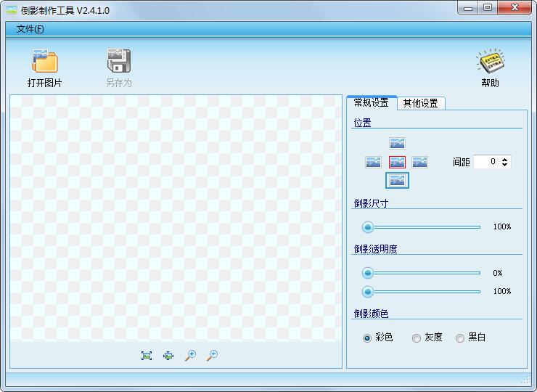
Task: Zoom in with magnifier plus icon
Action: 190,355
